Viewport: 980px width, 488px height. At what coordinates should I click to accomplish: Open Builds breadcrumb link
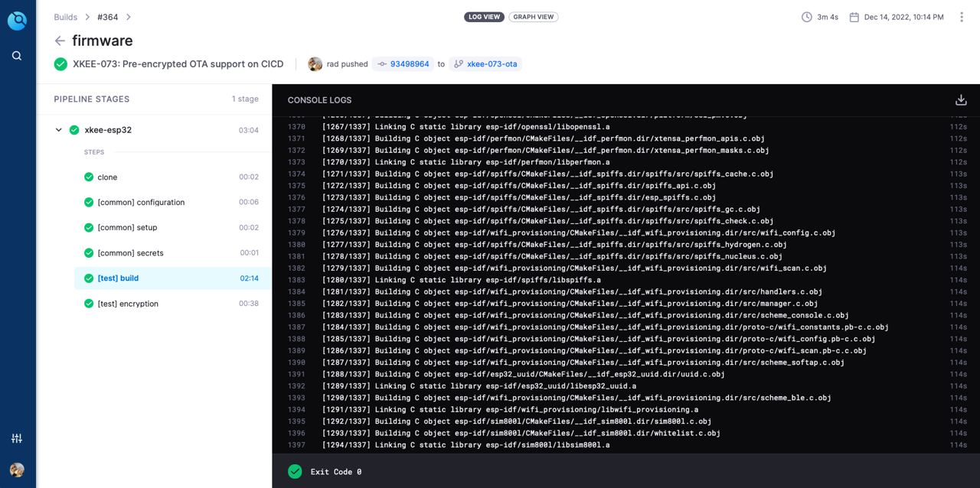[x=66, y=17]
